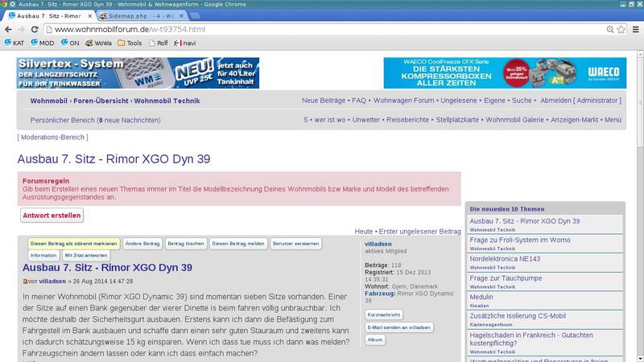Go back with the browser back arrow
The height and width of the screenshot is (362, 644).
pyautogui.click(x=8, y=30)
